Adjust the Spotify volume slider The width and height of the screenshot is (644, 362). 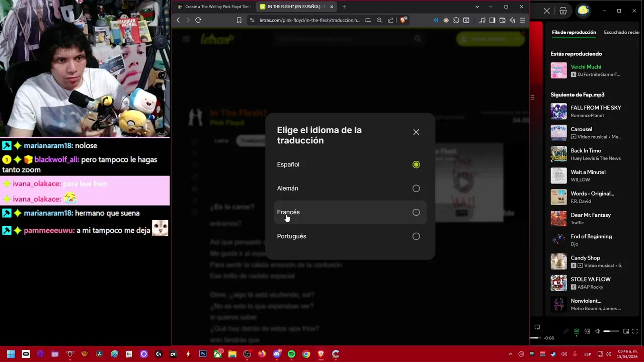click(x=611, y=331)
